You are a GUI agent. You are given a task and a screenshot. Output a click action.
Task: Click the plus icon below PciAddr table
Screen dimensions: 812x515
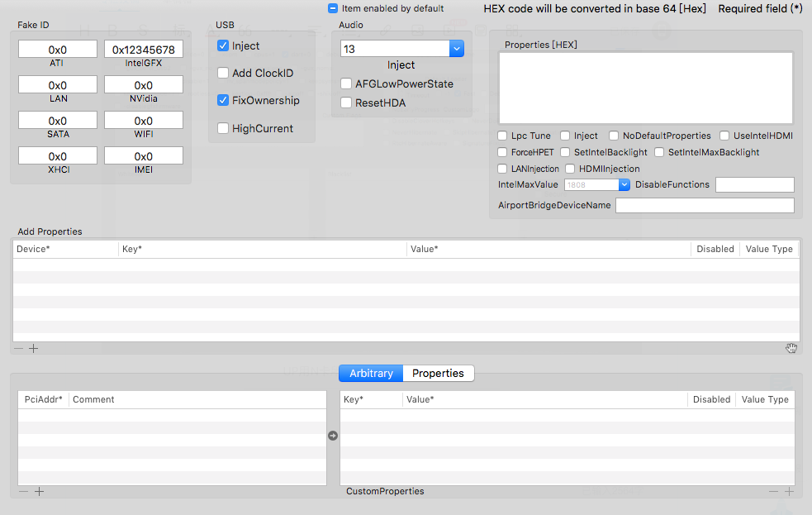tap(40, 492)
